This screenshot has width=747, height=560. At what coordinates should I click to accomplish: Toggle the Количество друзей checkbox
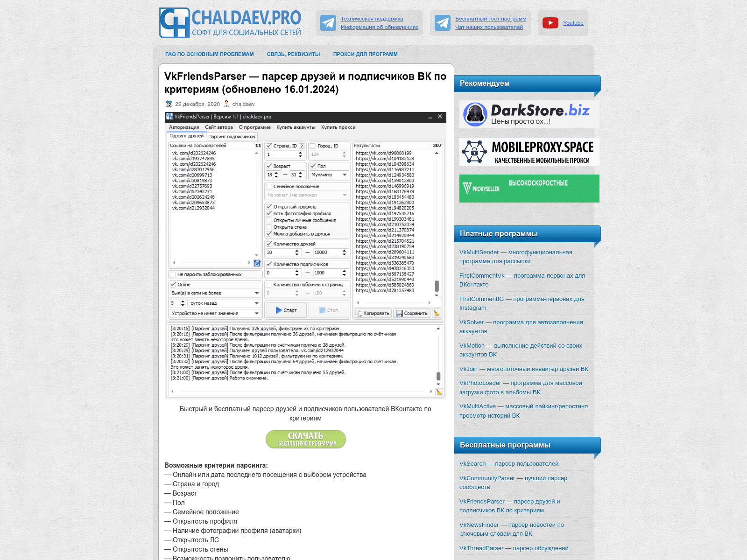[x=269, y=244]
